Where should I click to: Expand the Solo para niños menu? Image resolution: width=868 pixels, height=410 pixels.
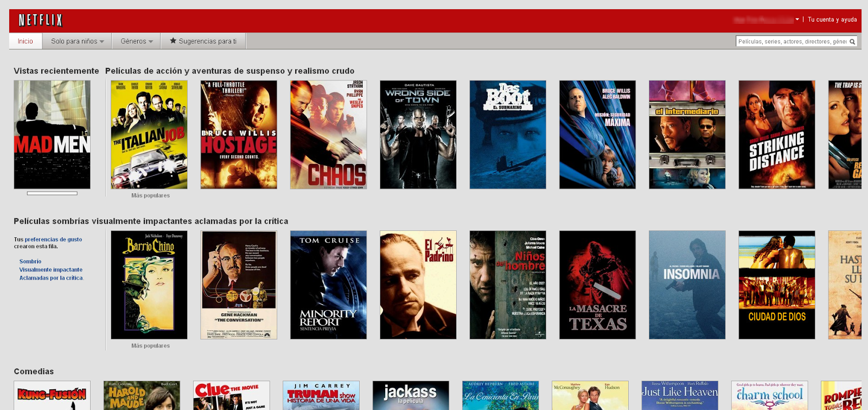pyautogui.click(x=77, y=41)
